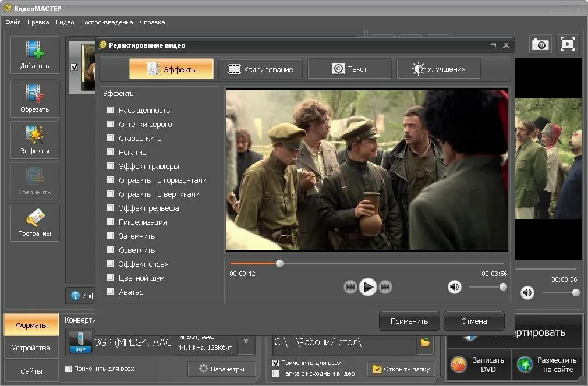Click the editor video timeline slider handle
The width and height of the screenshot is (588, 386).
tap(279, 263)
